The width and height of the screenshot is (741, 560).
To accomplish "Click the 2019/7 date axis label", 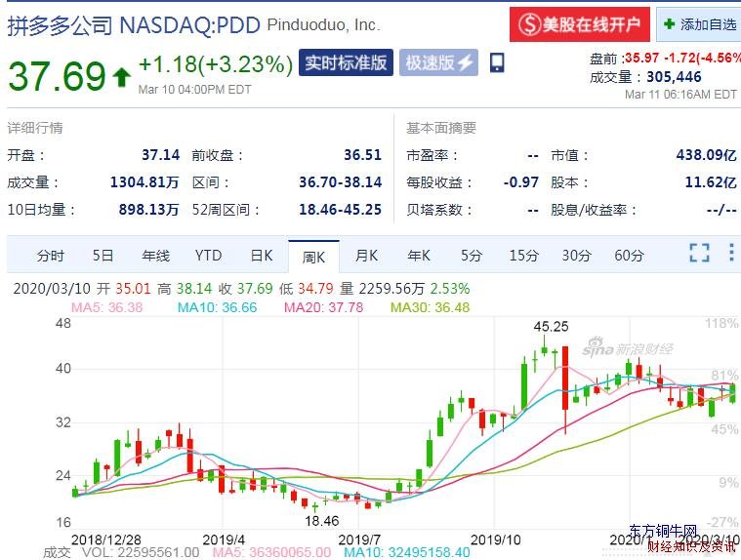I will coord(359,540).
